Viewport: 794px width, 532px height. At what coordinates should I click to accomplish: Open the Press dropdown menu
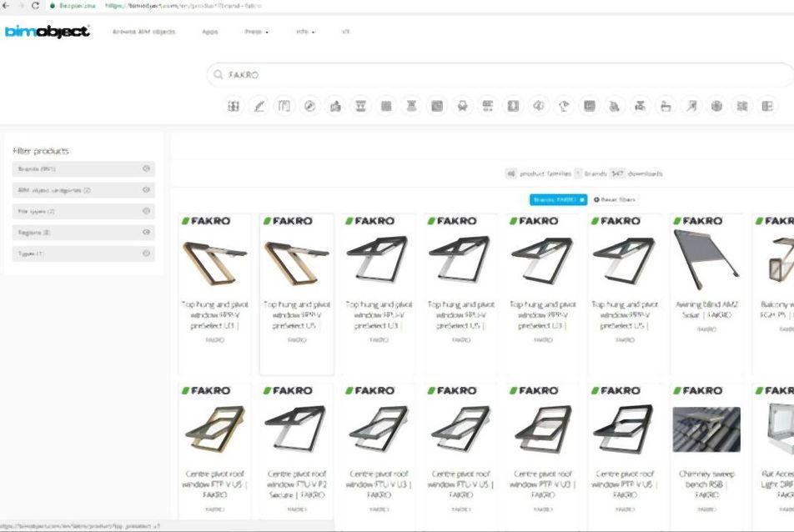click(x=256, y=32)
